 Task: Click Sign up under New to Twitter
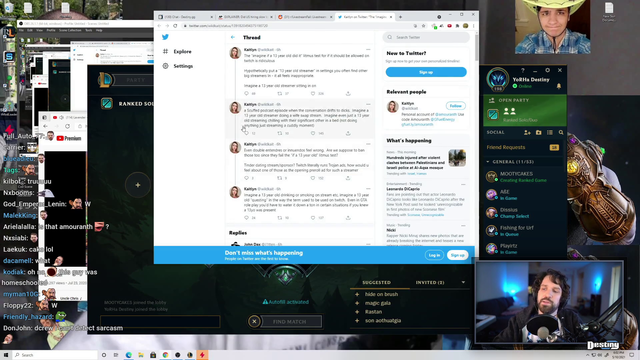point(426,72)
